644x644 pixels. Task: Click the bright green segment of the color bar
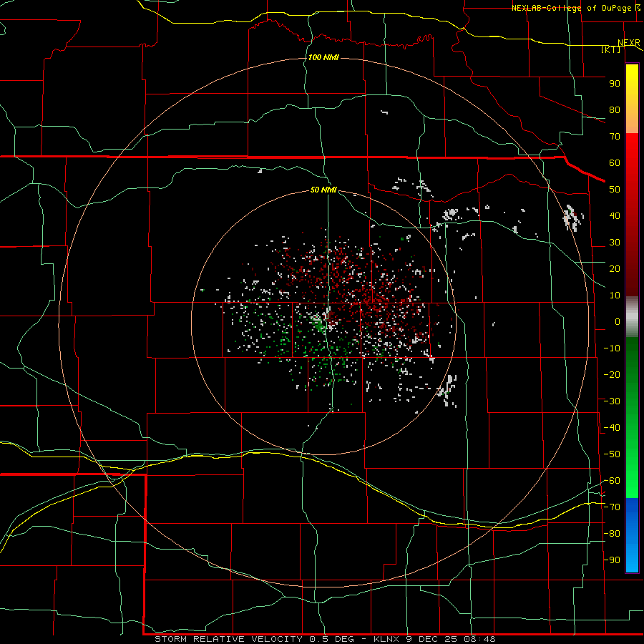[x=632, y=472]
